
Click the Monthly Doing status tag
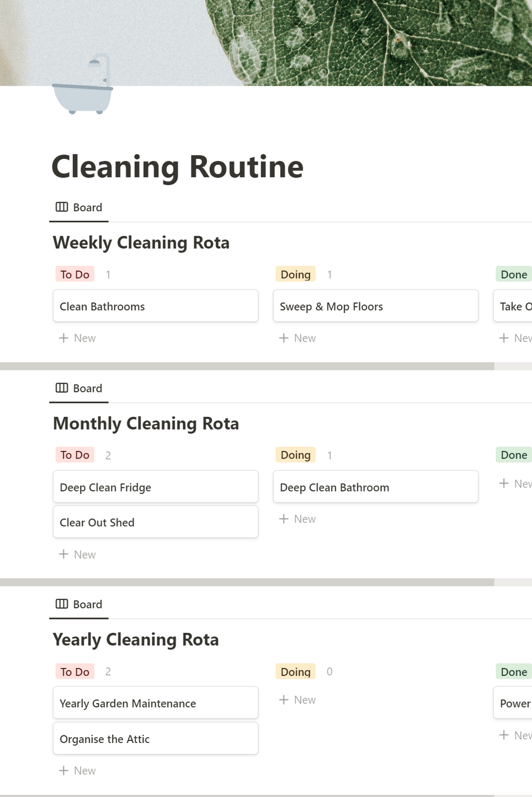(295, 455)
